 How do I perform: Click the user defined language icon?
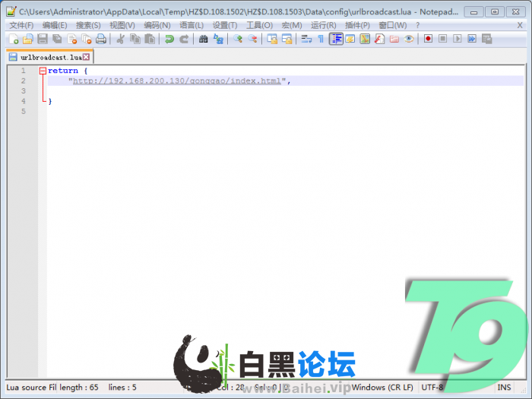pos(350,39)
